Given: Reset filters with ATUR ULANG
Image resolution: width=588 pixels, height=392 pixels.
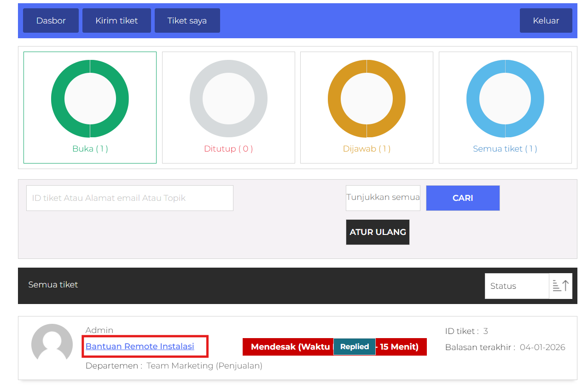Looking at the screenshot, I should click(x=378, y=232).
